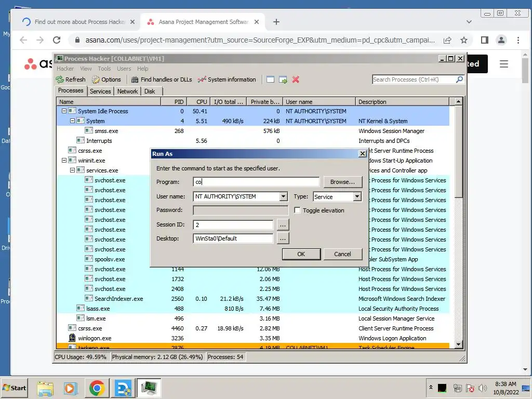The image size is (532, 399).
Task: Open the Tools menu
Action: coord(104,69)
